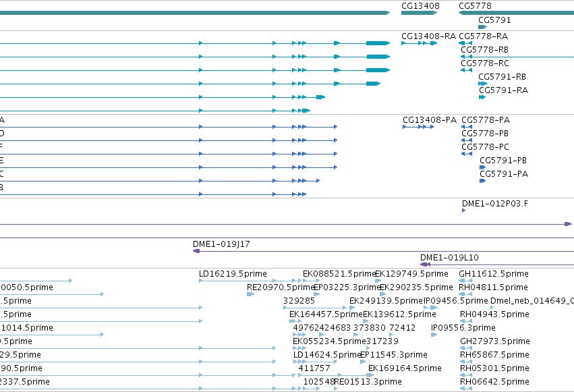Select the RE20970.5prime EST
This screenshot has width=574, height=392.
(250, 294)
